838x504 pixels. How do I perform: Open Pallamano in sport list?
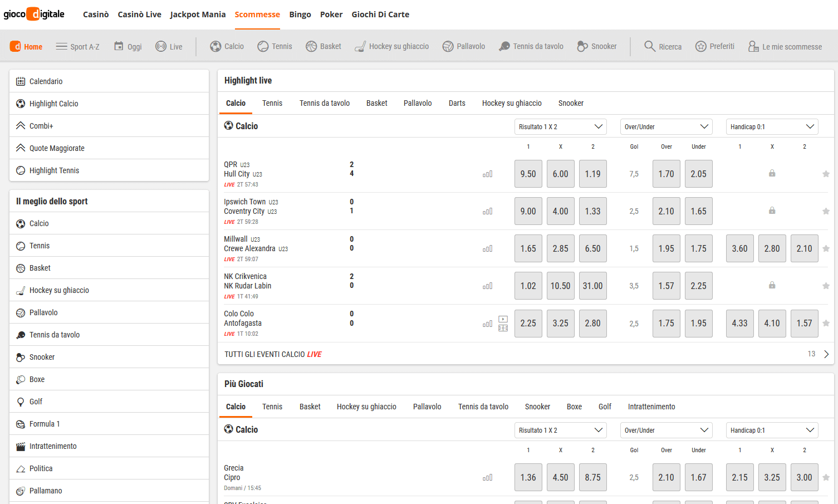pos(109,491)
